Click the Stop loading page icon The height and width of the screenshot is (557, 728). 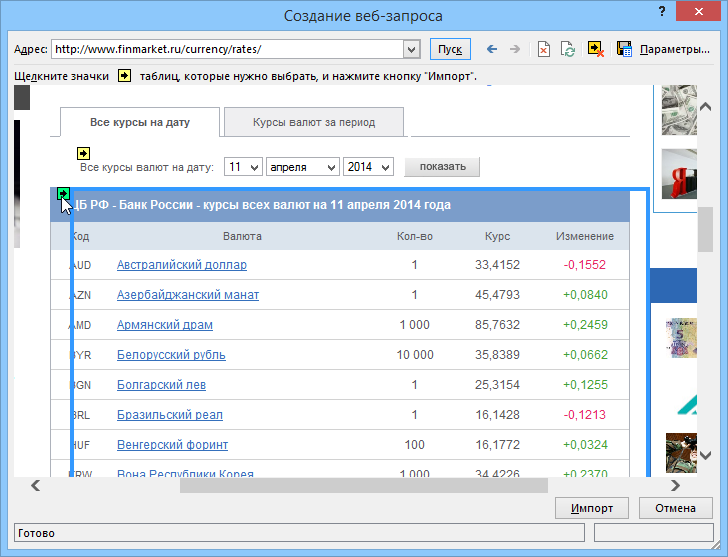544,49
